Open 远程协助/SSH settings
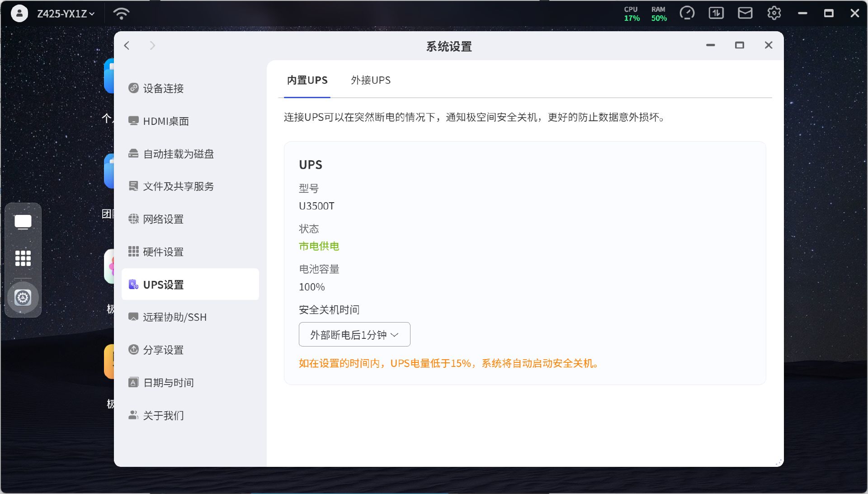The image size is (868, 494). tap(175, 317)
